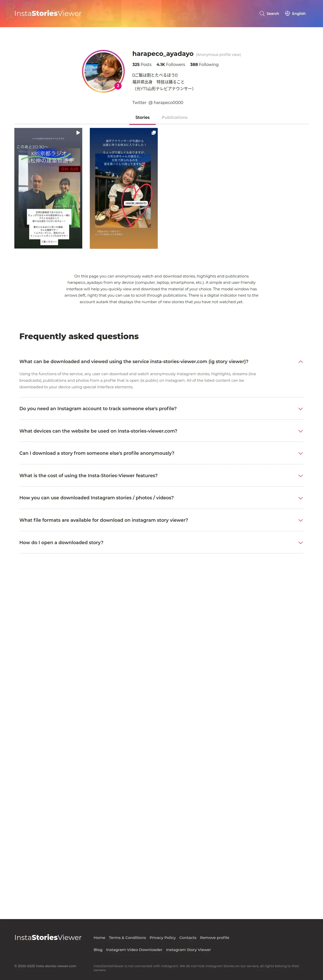Viewport: 323px width, 980px height.
Task: Open the Remove profile link
Action: [214, 937]
